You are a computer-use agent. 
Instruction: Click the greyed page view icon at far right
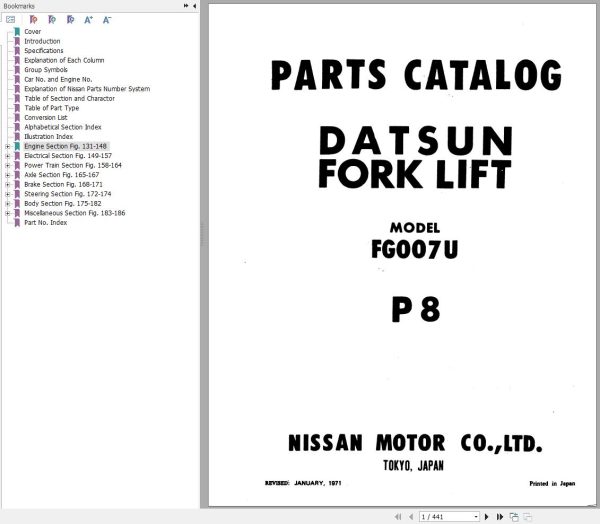pos(527,517)
